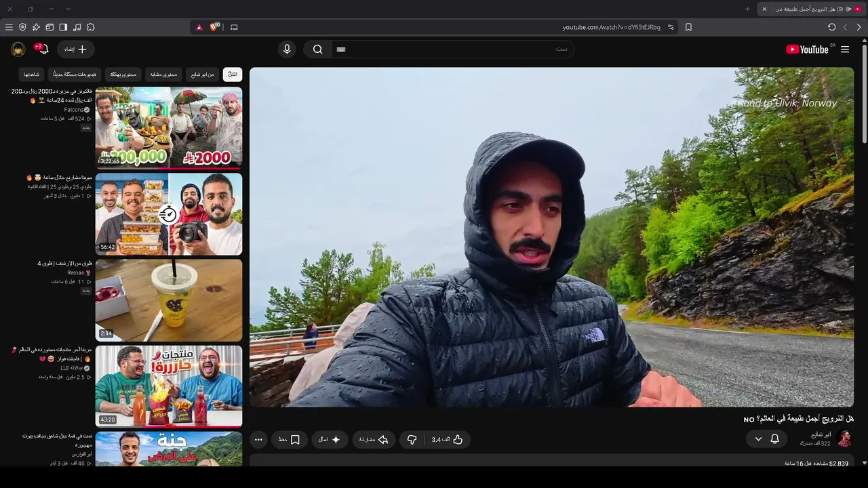This screenshot has height=488, width=868.
Task: Open the YouTube guide hamburger menu
Action: [x=845, y=49]
